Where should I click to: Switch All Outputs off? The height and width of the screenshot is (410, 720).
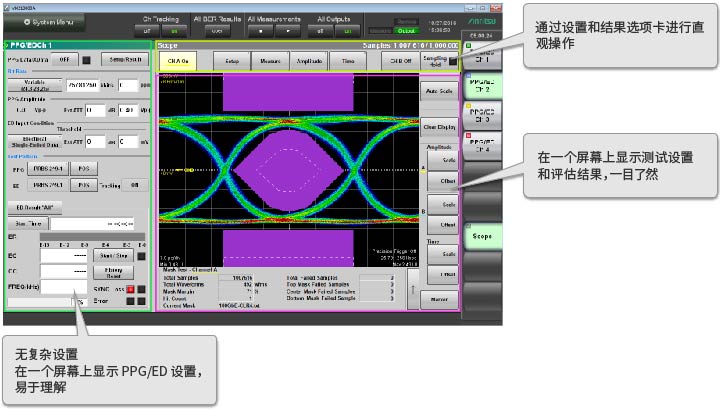[x=320, y=31]
